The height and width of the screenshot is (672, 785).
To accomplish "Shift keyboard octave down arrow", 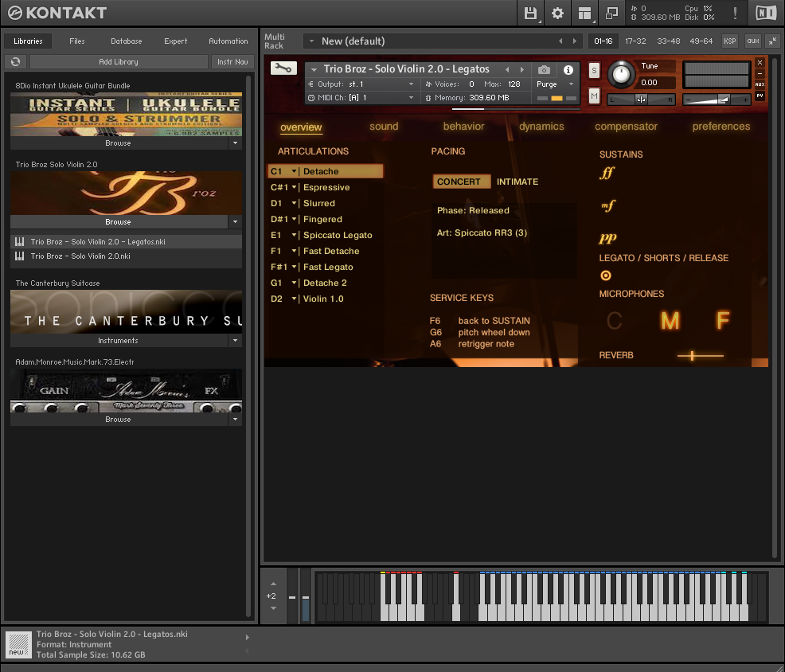I will (x=273, y=608).
